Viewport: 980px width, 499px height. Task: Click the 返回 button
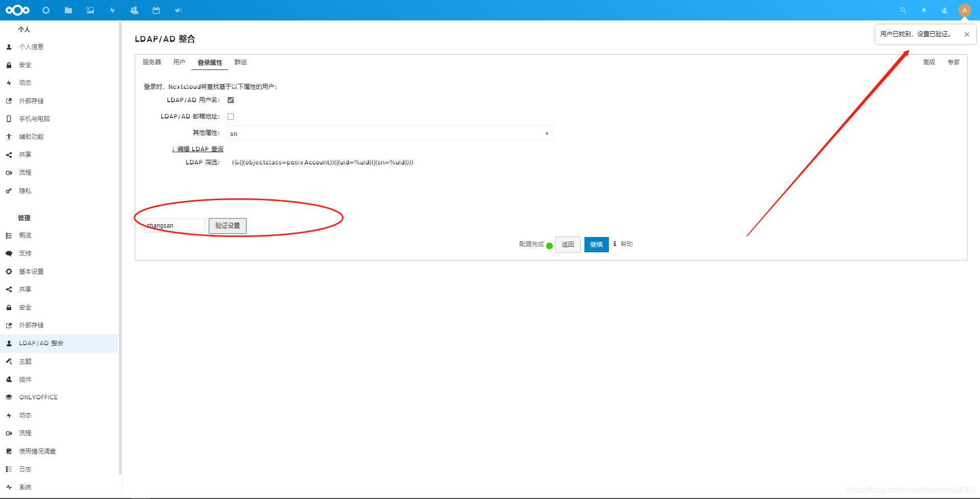568,245
